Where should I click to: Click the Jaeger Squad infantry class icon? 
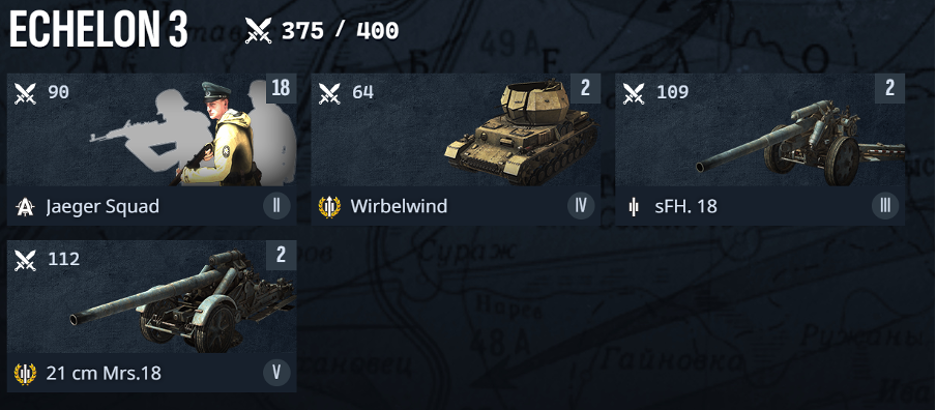[25, 207]
